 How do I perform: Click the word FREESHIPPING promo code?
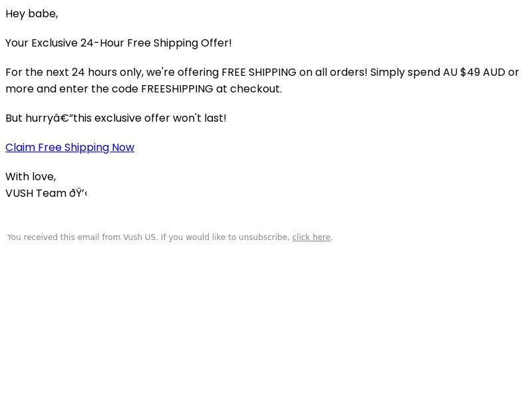pyautogui.click(x=177, y=89)
